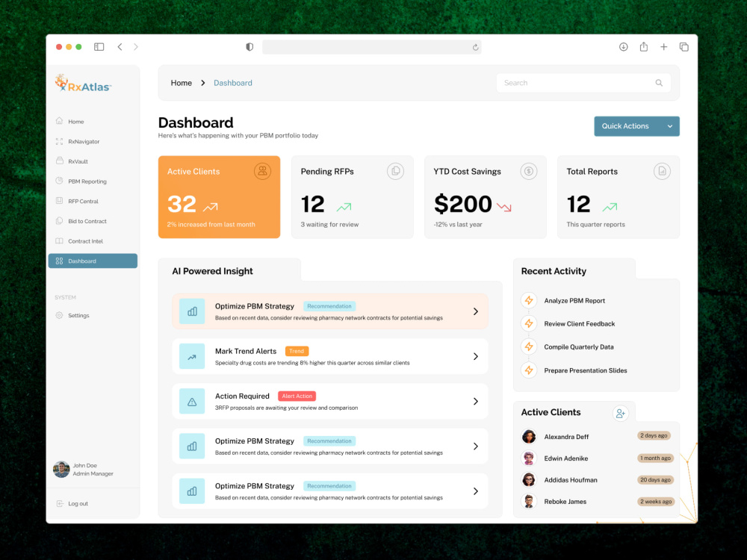
Task: Expand the Mark Trend Alerts insight chevron
Action: pyautogui.click(x=475, y=356)
